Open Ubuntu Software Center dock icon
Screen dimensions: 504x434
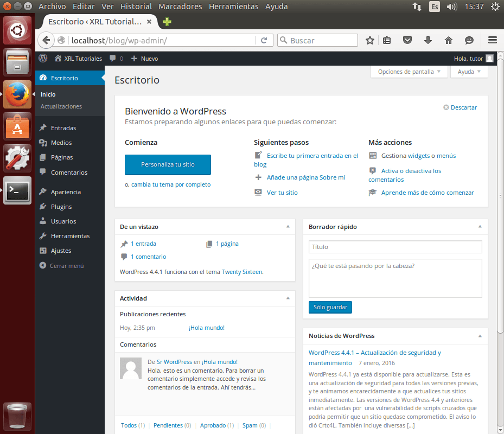[x=17, y=126]
